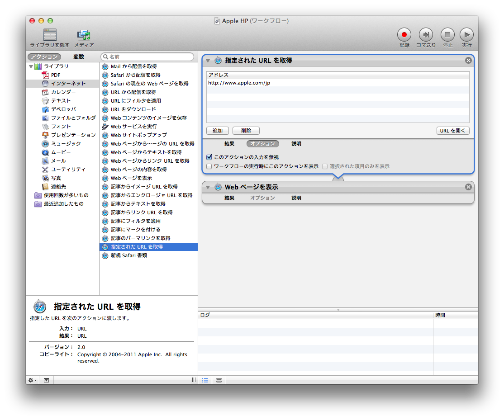Image resolution: width=504 pixels, height=420 pixels.
Task: Open the Media browser icon
Action: pyautogui.click(x=84, y=35)
